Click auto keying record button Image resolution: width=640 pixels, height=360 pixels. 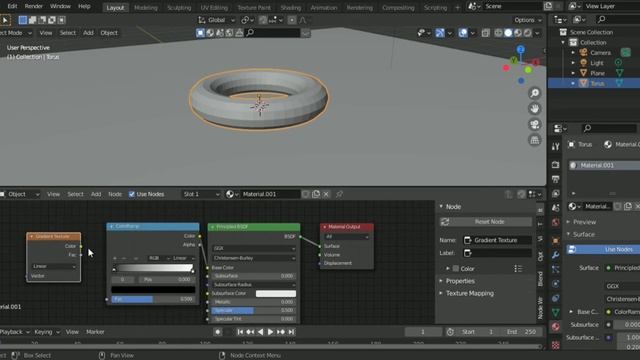tap(218, 332)
